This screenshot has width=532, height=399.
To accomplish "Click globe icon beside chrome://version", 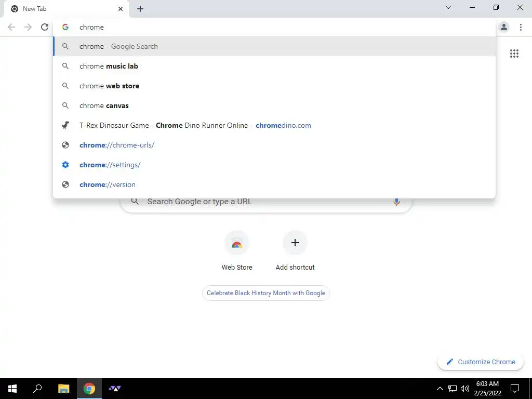I will point(65,184).
